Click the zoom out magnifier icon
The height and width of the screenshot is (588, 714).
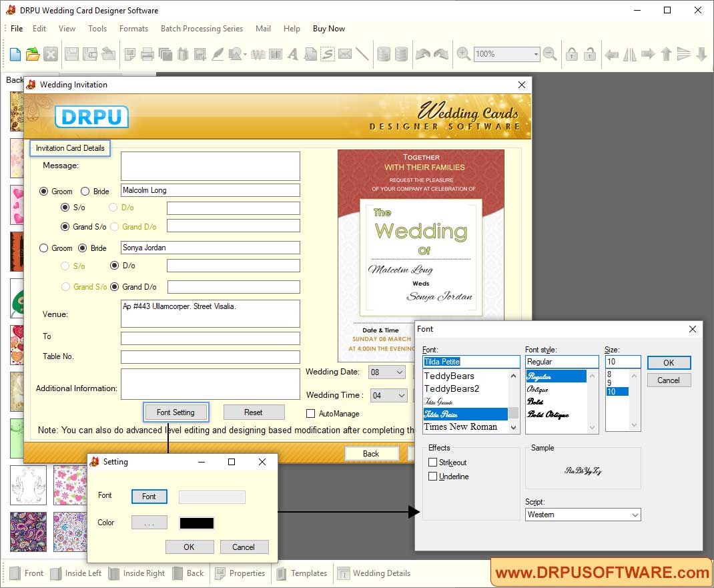coord(550,54)
